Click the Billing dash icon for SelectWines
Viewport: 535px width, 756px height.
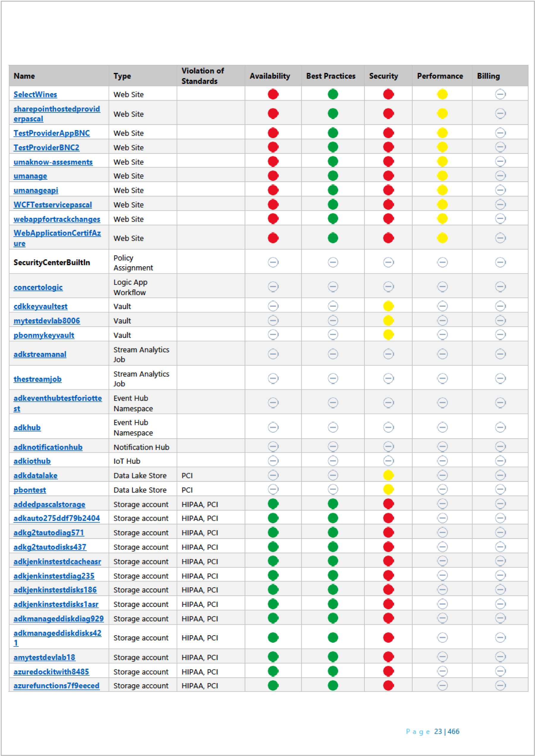coord(500,94)
